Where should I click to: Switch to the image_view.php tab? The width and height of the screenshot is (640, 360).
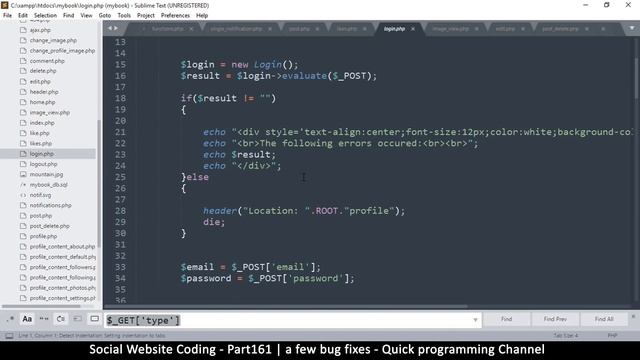451,29
